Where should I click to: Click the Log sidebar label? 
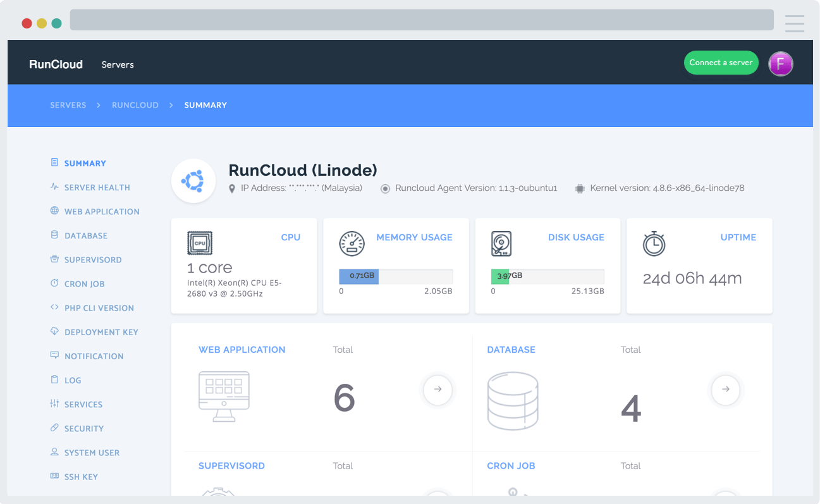click(x=73, y=380)
